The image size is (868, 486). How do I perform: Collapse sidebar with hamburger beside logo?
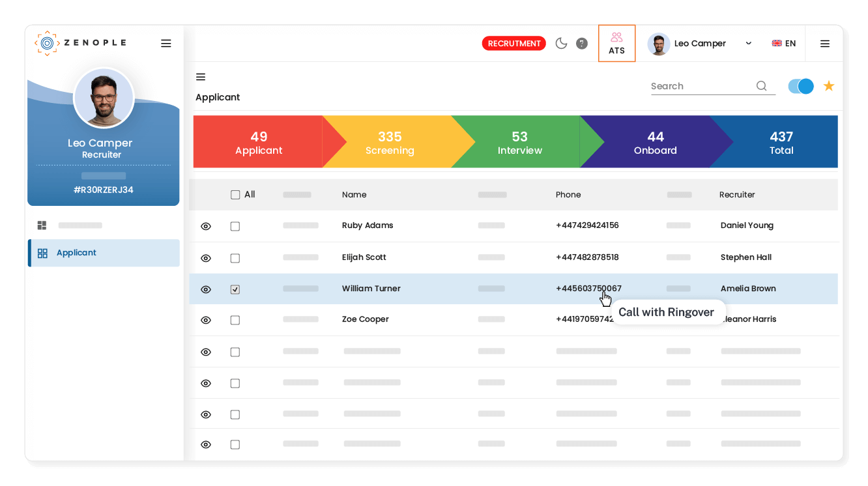click(x=166, y=44)
